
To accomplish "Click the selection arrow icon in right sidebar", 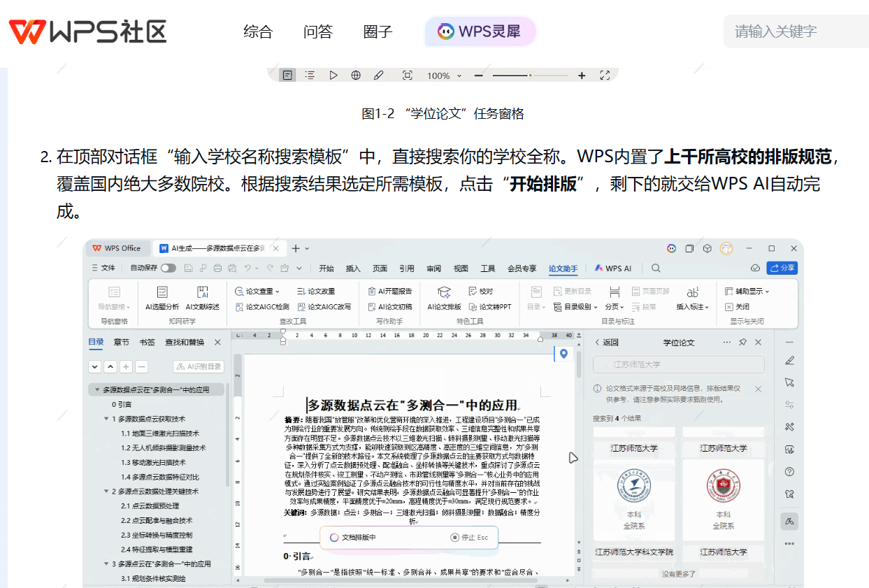I will tap(789, 382).
